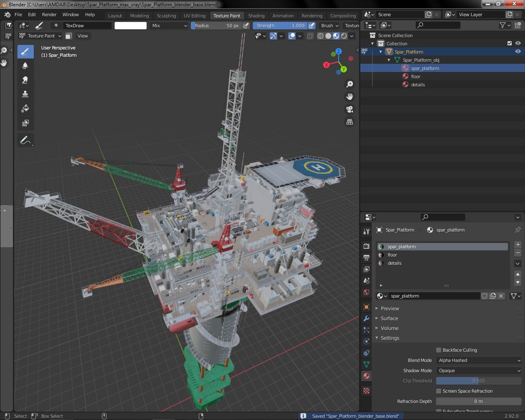Open the Texture properties tab
The width and height of the screenshot is (525, 420).
click(366, 390)
